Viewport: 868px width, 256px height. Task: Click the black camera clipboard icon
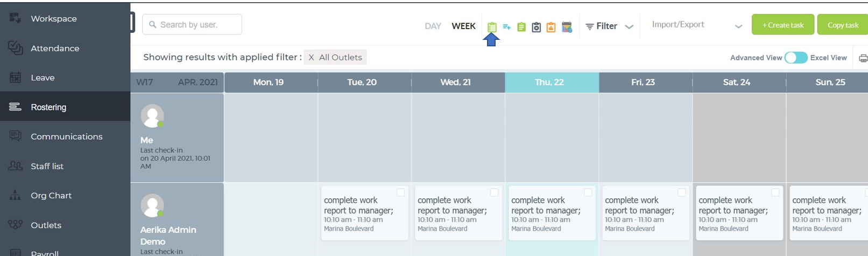coord(536,27)
